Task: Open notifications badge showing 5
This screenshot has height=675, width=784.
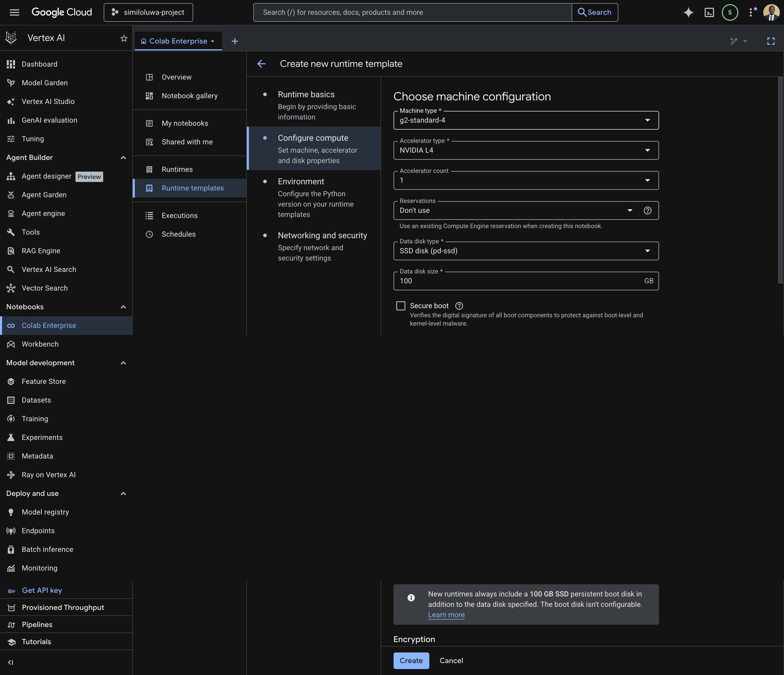Action: 730,12
